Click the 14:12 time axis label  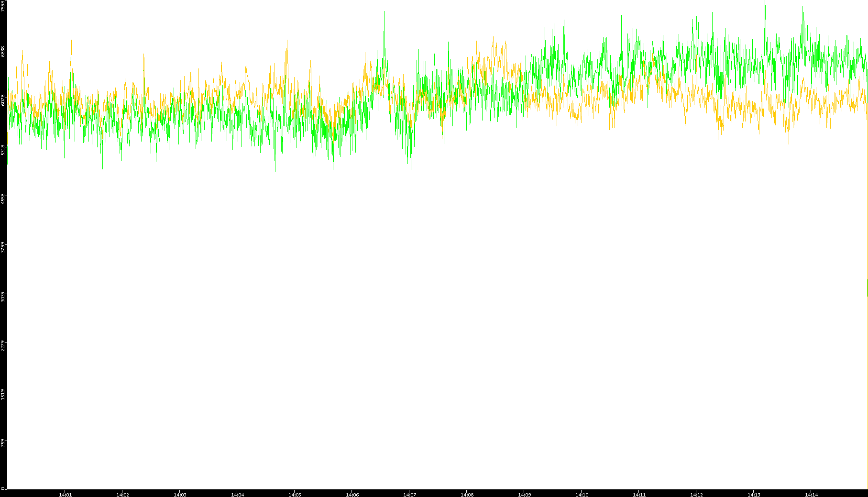(696, 495)
